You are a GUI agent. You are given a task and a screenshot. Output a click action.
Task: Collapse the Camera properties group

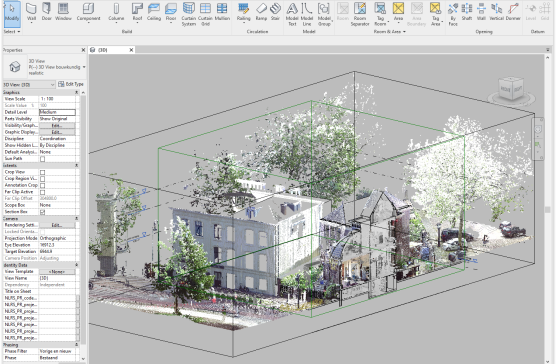point(76,219)
